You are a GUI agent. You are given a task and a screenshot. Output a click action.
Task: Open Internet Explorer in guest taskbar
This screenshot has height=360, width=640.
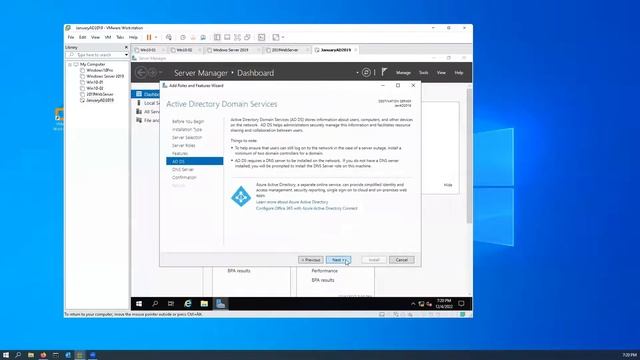[x=188, y=304]
